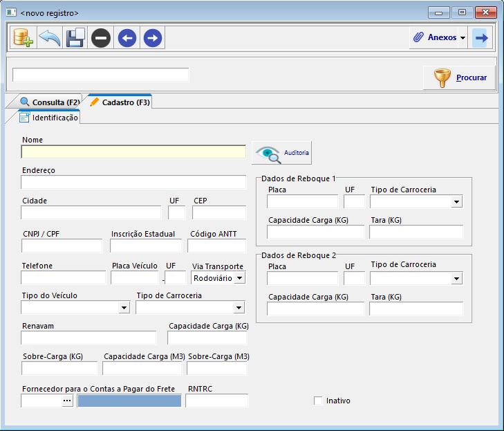Click the Placa Veículo field
Viewport: 504px width, 431px height.
pyautogui.click(x=135, y=277)
